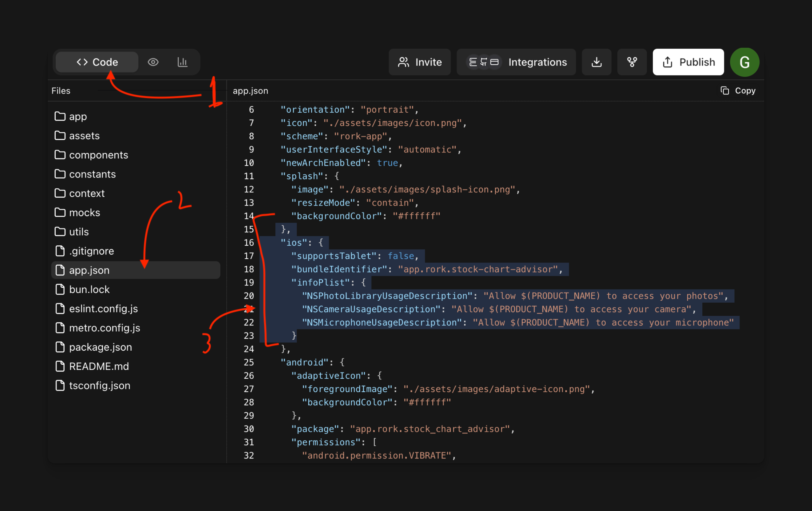Toggle the eye preview icon next to Code
The width and height of the screenshot is (812, 511).
click(154, 62)
